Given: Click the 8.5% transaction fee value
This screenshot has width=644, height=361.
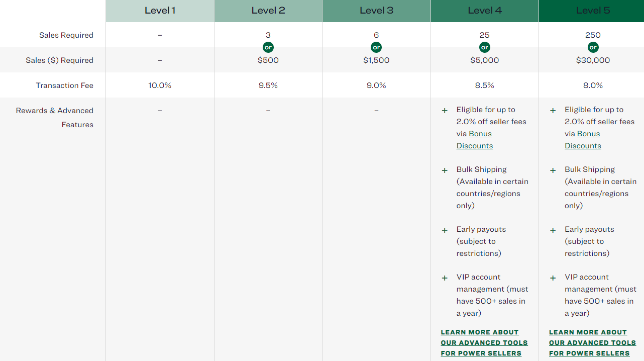Looking at the screenshot, I should (x=485, y=85).
